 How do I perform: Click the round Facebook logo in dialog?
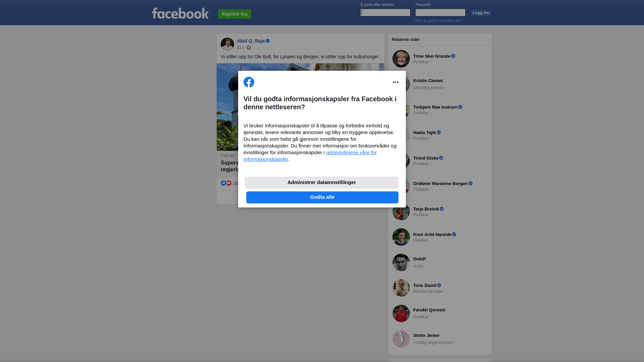[x=249, y=82]
